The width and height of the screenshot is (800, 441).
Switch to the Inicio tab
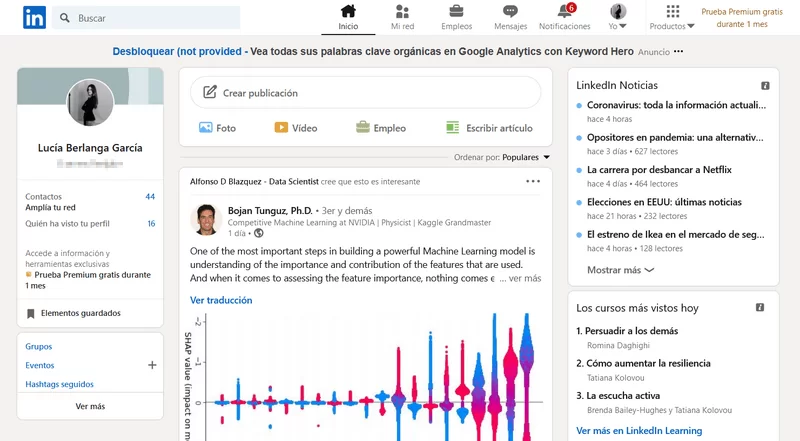click(348, 17)
